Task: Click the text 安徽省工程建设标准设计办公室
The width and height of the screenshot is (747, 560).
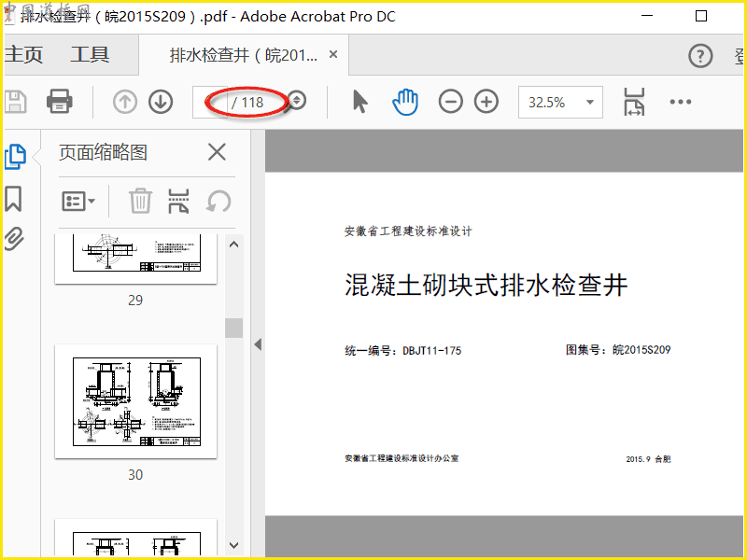Action: (402, 458)
